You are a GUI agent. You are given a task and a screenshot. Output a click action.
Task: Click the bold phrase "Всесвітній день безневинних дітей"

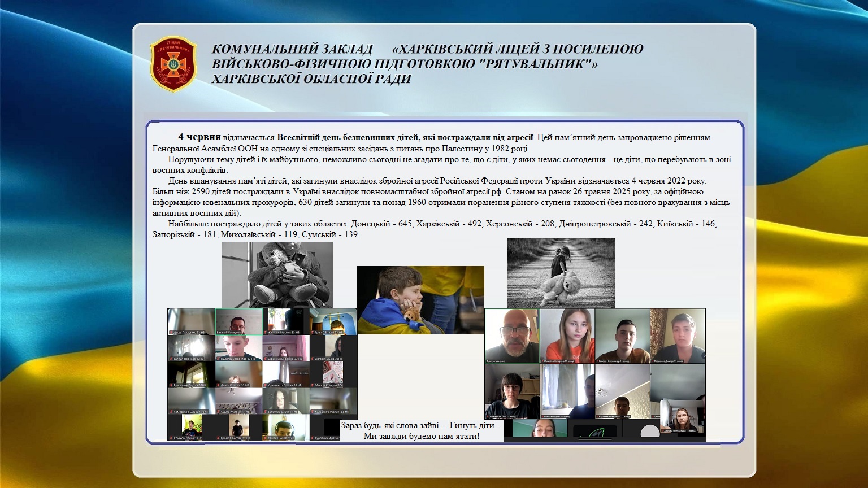pyautogui.click(x=347, y=137)
